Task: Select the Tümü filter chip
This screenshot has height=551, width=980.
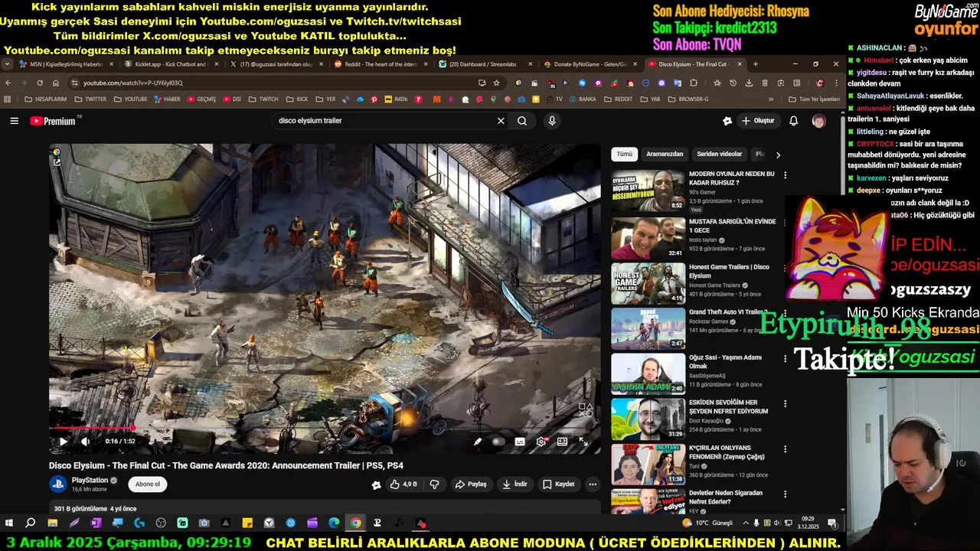Action: point(625,154)
